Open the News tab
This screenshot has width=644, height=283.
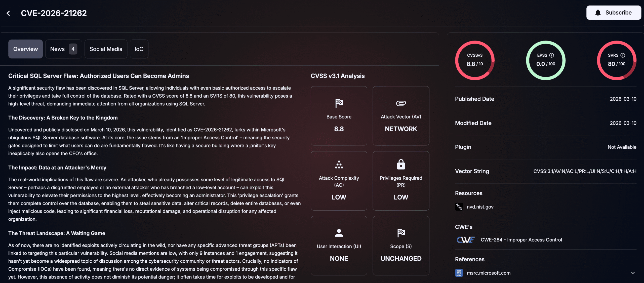63,49
